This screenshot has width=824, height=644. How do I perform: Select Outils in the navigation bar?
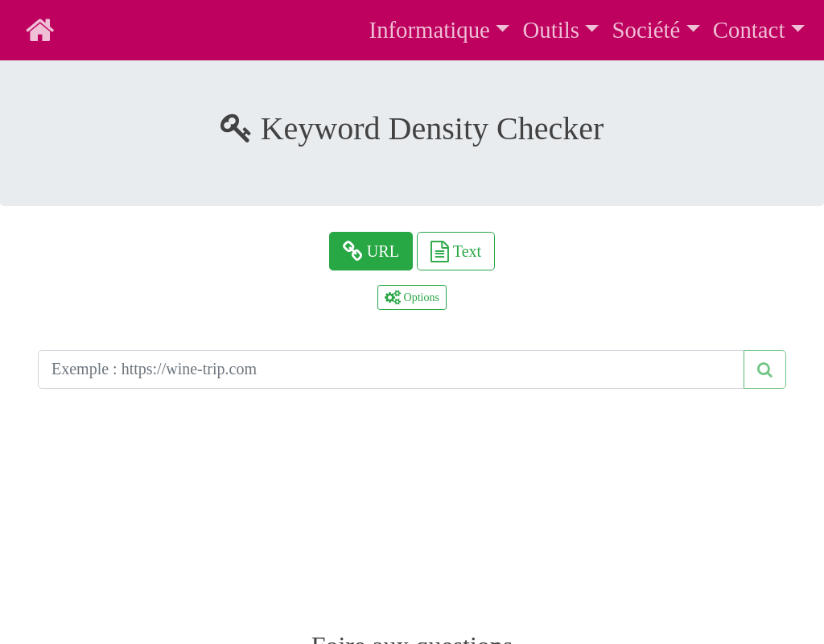point(551,30)
